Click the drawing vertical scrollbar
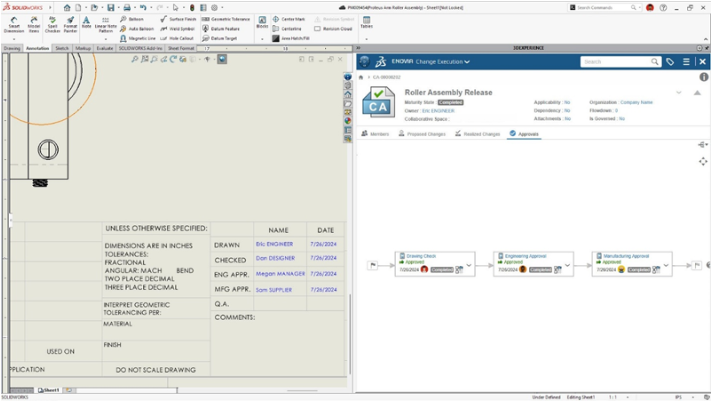The image size is (714, 408). click(350, 333)
